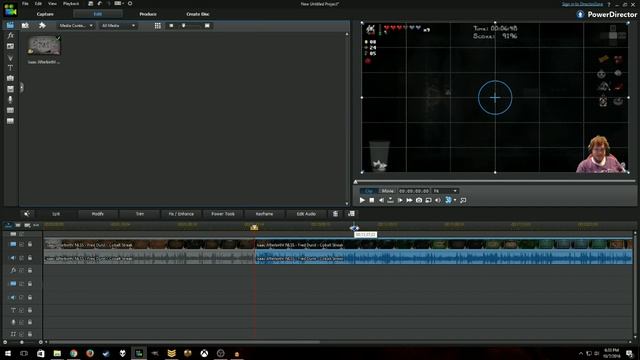The image size is (640, 360).
Task: Click the Modify button
Action: pyautogui.click(x=98, y=213)
